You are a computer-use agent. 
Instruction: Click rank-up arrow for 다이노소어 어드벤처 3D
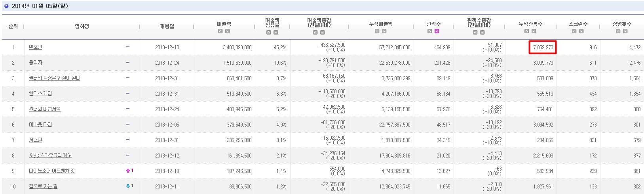[128, 171]
